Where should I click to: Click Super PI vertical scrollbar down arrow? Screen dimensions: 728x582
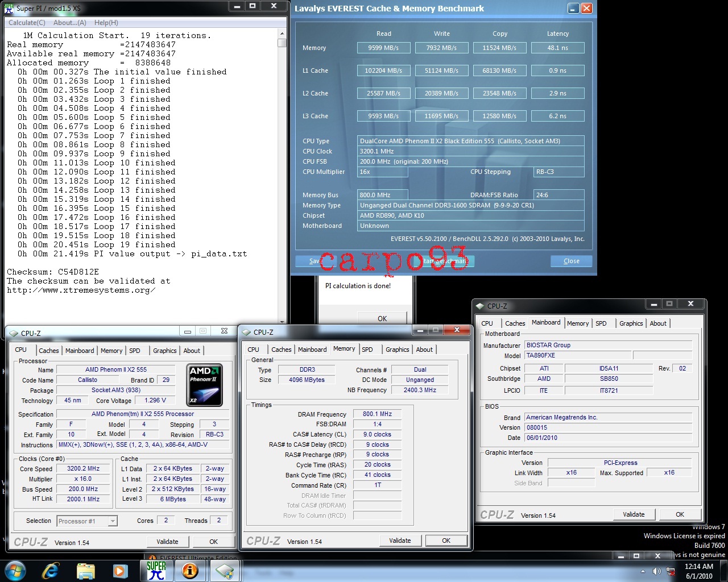click(x=282, y=322)
